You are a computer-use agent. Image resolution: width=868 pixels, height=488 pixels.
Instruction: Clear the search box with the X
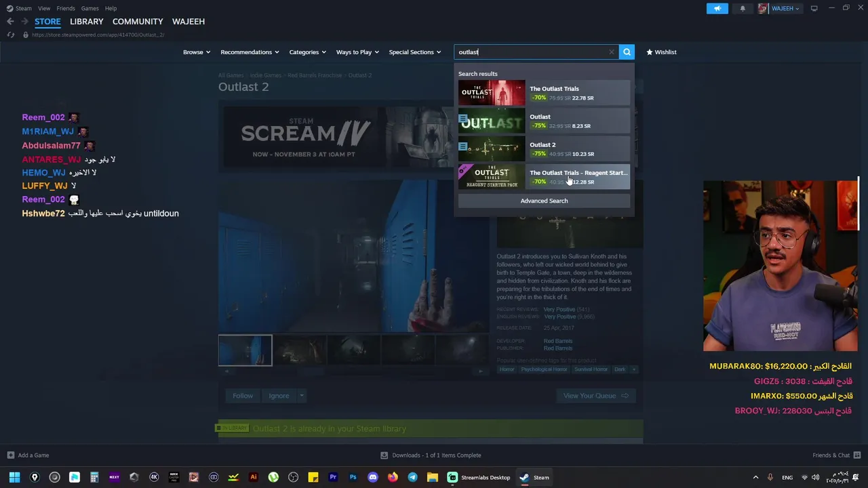[x=611, y=52]
